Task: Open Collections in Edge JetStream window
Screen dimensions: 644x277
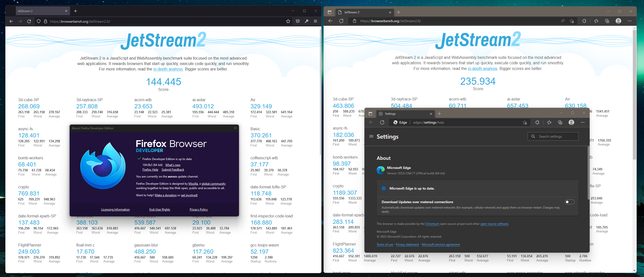Action: (607, 21)
